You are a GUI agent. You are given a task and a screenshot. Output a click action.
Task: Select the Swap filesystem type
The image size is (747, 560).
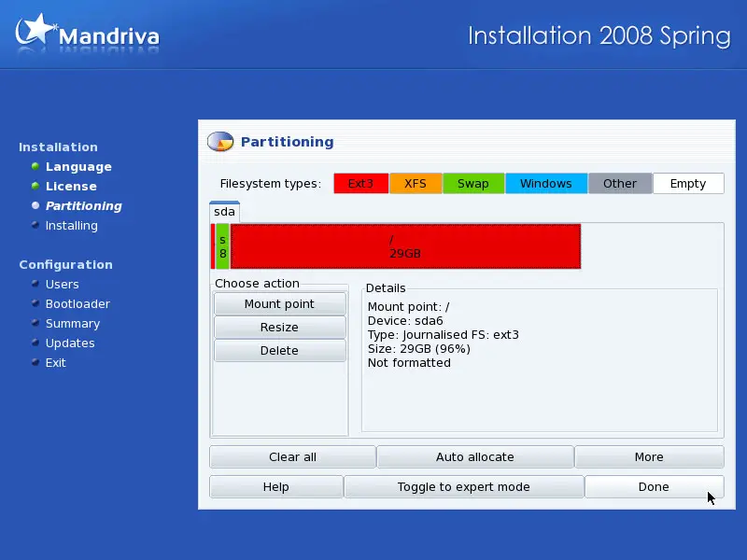click(473, 183)
